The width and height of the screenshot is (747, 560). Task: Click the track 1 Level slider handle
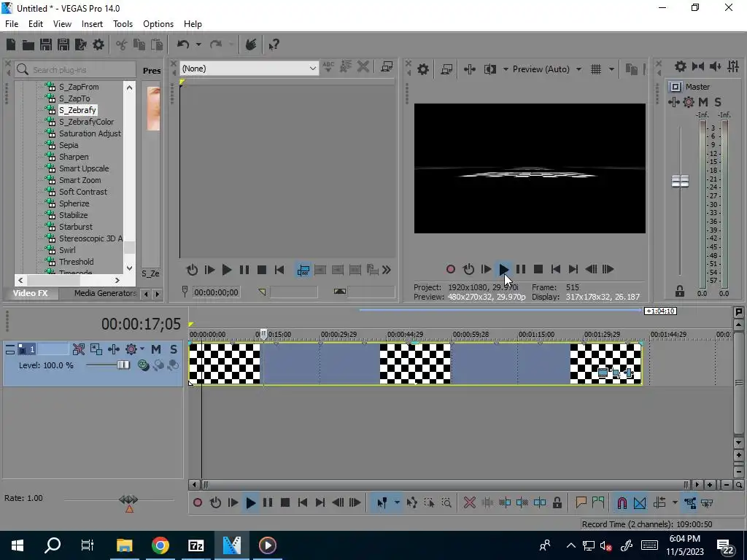tap(123, 365)
